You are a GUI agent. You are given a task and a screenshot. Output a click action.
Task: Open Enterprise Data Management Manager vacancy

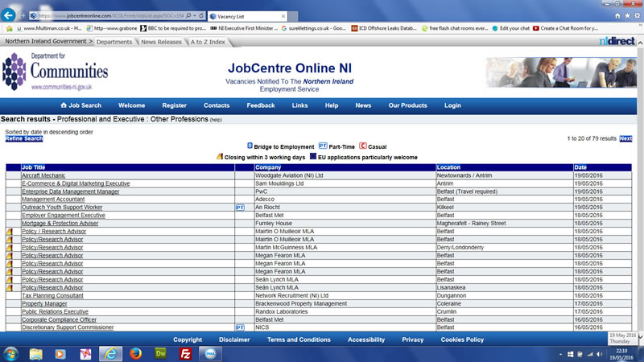pos(70,191)
